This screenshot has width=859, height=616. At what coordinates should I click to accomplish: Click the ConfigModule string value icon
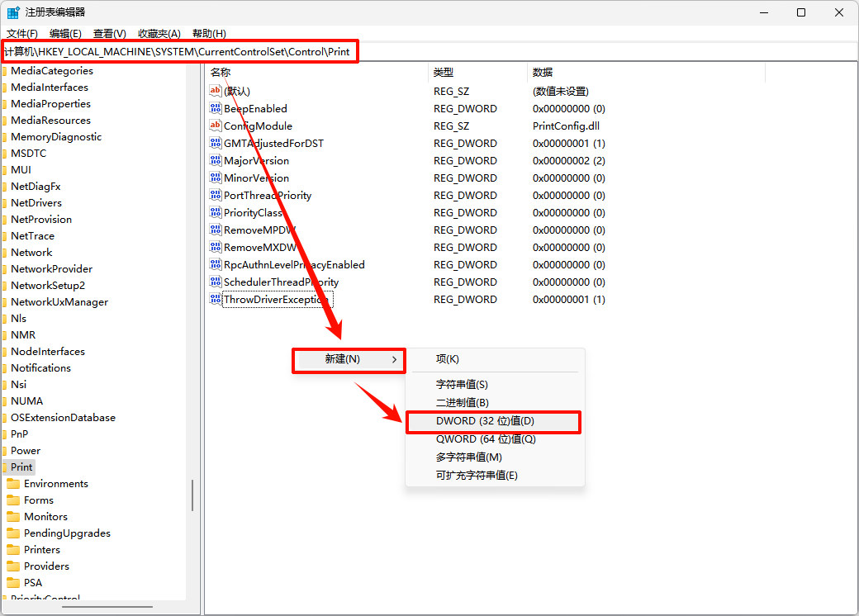pos(216,126)
